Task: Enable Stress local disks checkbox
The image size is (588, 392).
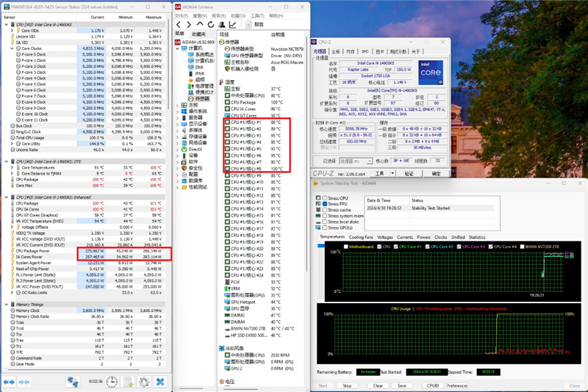Action: (x=325, y=222)
